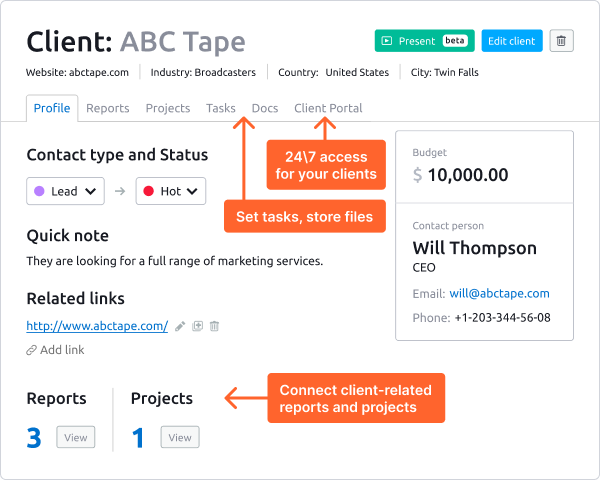The height and width of the screenshot is (480, 600).
Task: Select the Docs tab
Action: click(x=265, y=108)
